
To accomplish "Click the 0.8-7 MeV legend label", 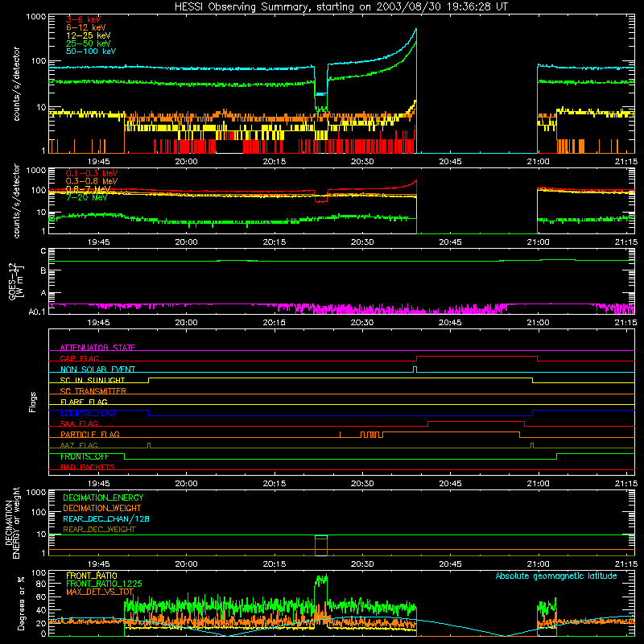I will pyautogui.click(x=89, y=189).
